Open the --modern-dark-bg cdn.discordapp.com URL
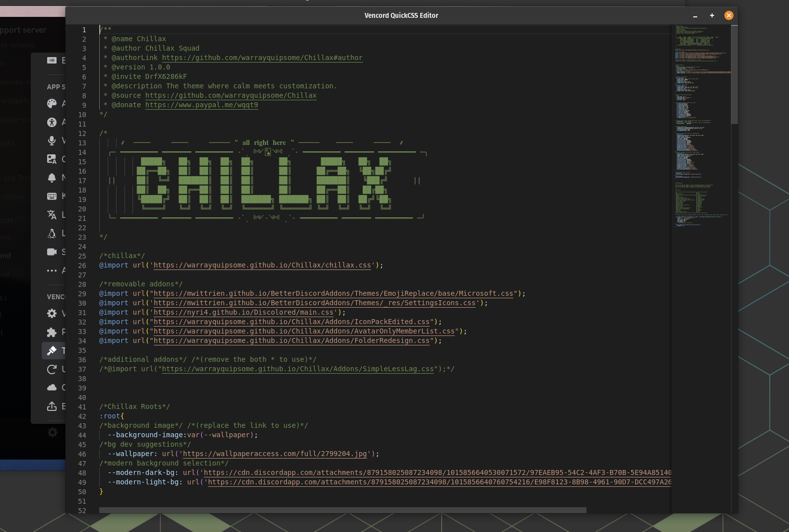Viewport: 789px width, 532px height. (x=437, y=472)
